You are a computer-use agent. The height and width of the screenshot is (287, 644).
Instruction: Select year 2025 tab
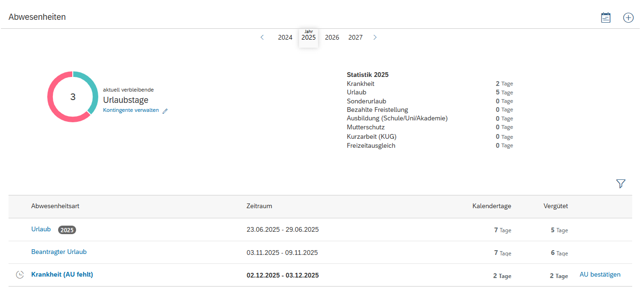(x=309, y=37)
